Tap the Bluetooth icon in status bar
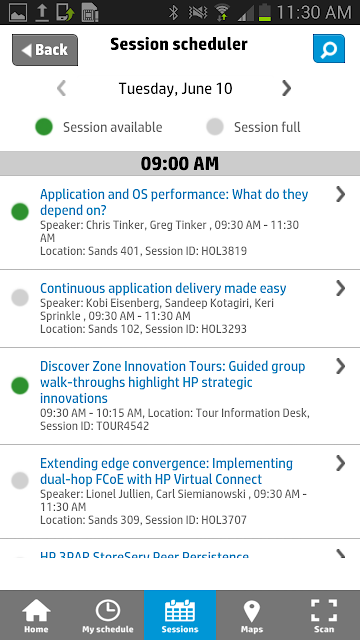 click(173, 12)
